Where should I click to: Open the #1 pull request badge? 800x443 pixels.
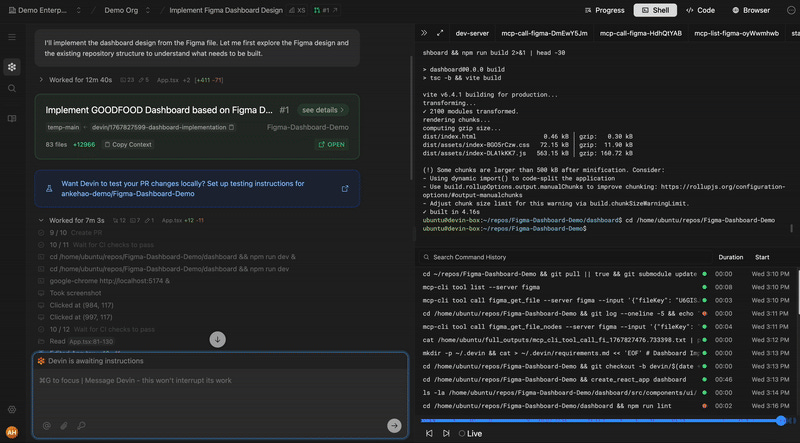tap(325, 10)
